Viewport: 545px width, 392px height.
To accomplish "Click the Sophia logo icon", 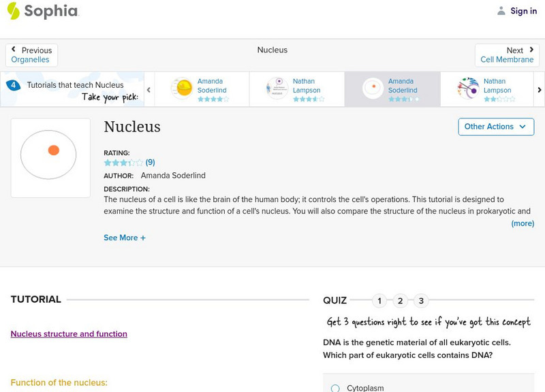I will [14, 11].
